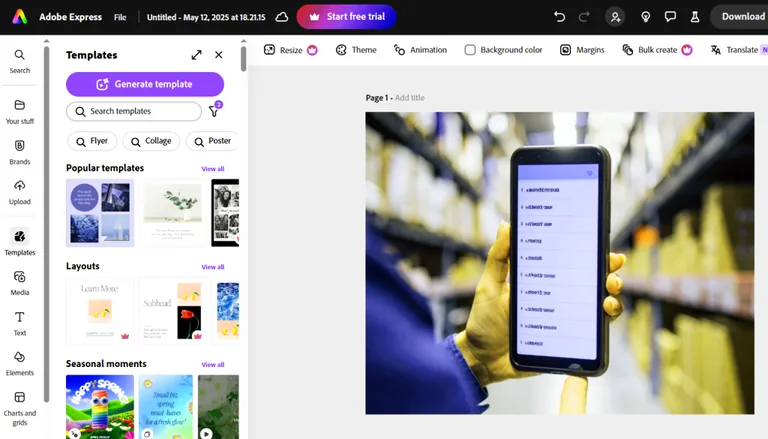Click Generate template button
768x439 pixels.
[145, 84]
